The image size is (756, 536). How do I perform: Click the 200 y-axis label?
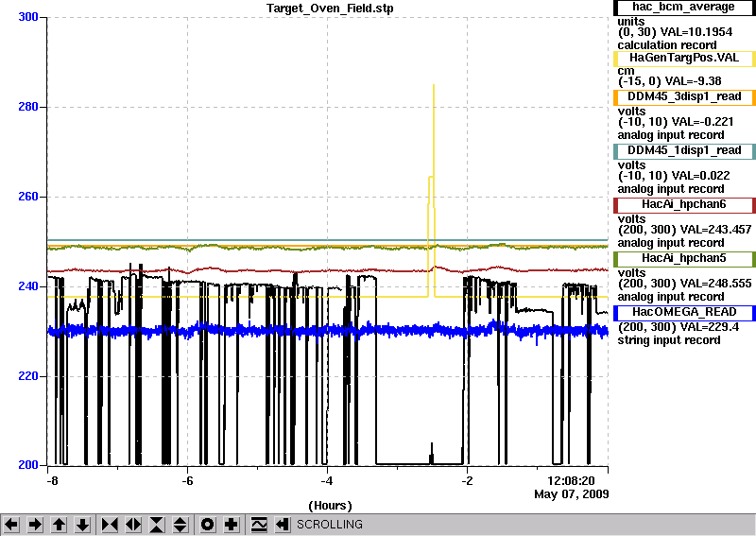pyautogui.click(x=28, y=465)
